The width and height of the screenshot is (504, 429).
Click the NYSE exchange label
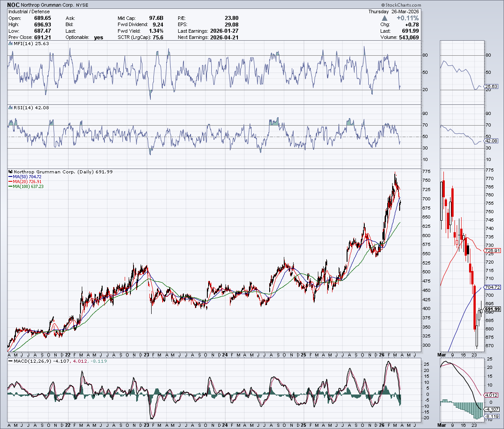tap(82, 5)
